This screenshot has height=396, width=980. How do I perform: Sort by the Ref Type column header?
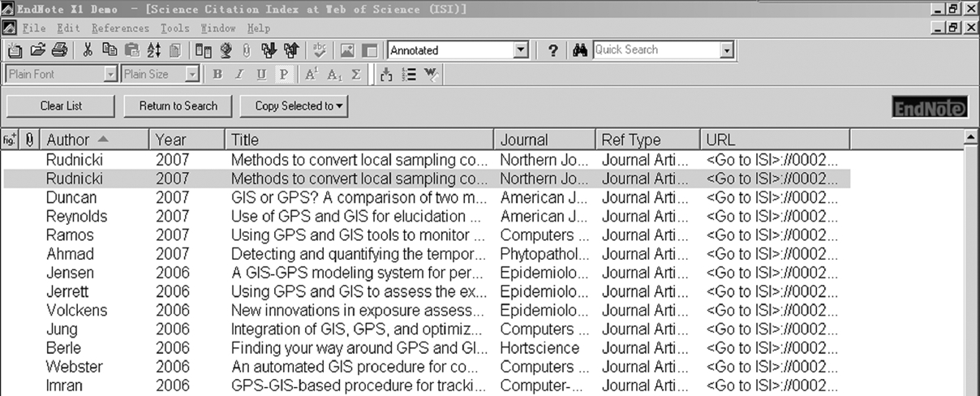647,140
